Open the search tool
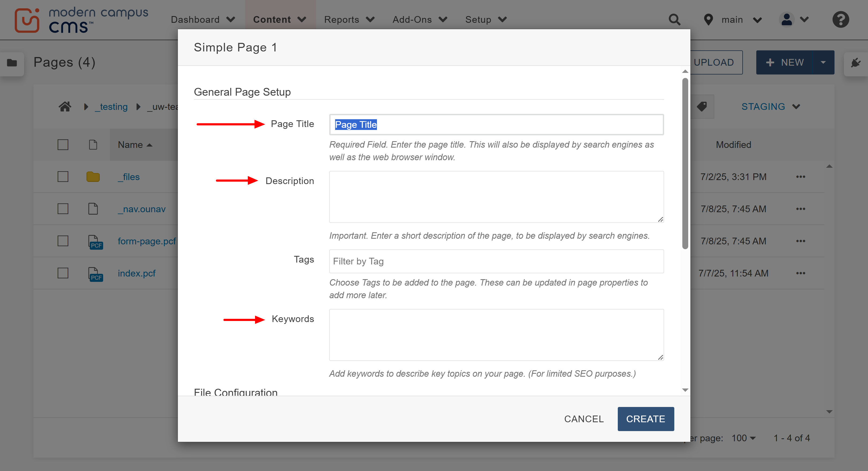Screen dimensions: 868x471 point(675,20)
